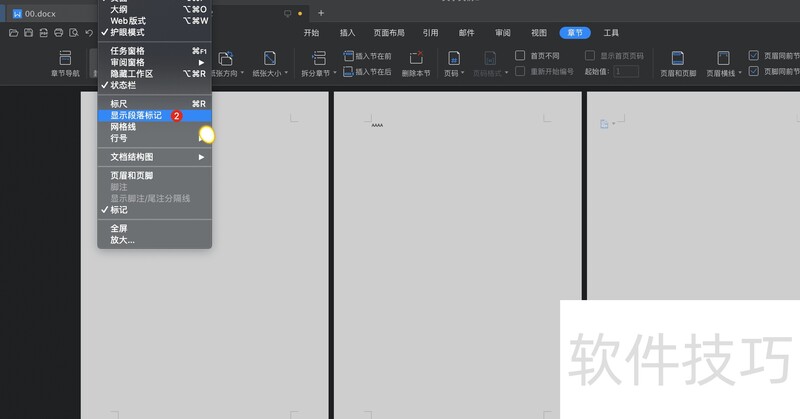Choose 全屏 from the view menu
The width and height of the screenshot is (800, 419).
coord(119,228)
